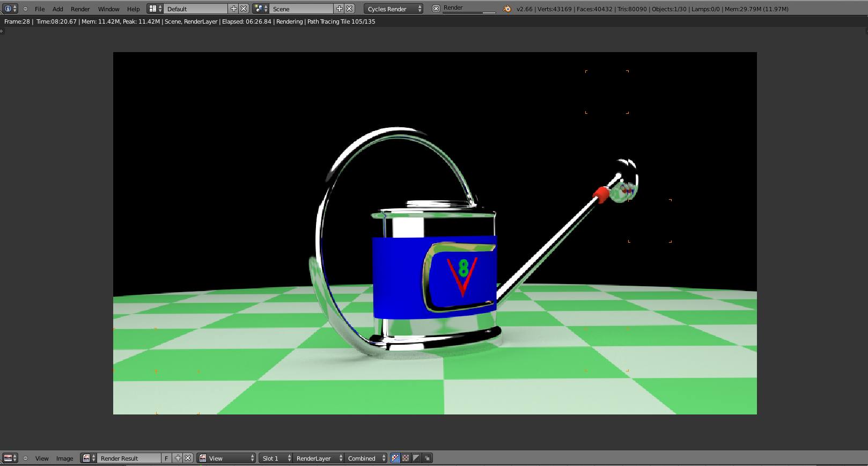Add a new screen layout
Viewport: 868px width, 466px height.
tap(233, 9)
